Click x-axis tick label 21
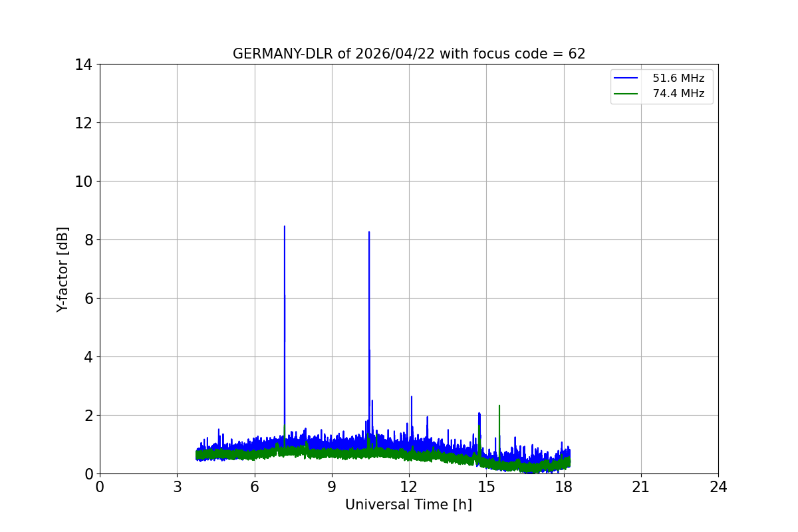 click(641, 487)
